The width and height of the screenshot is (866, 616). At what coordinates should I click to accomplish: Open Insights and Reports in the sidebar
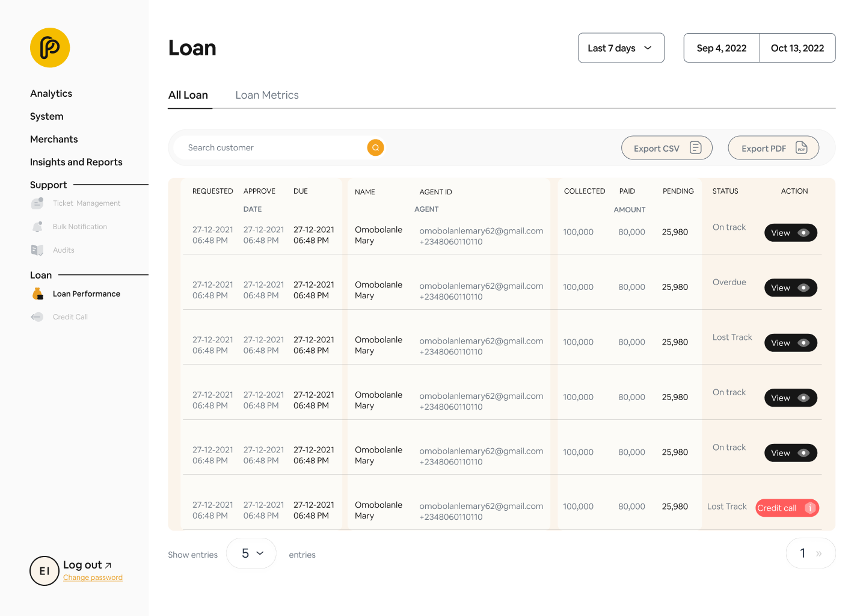point(76,162)
